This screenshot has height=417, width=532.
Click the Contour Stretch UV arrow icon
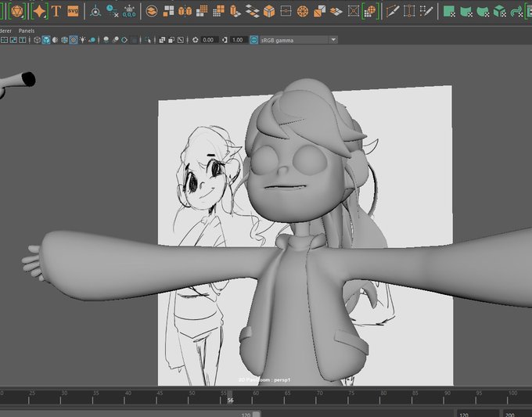coord(516,11)
